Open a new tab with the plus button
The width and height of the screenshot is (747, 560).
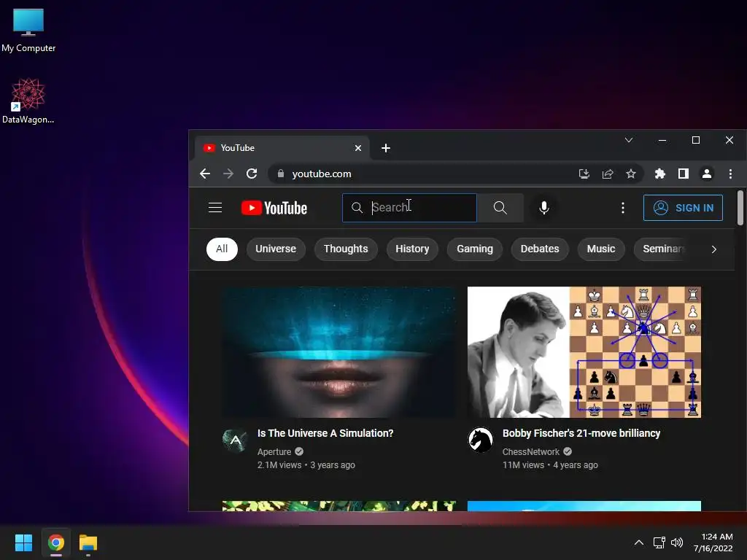tap(386, 148)
